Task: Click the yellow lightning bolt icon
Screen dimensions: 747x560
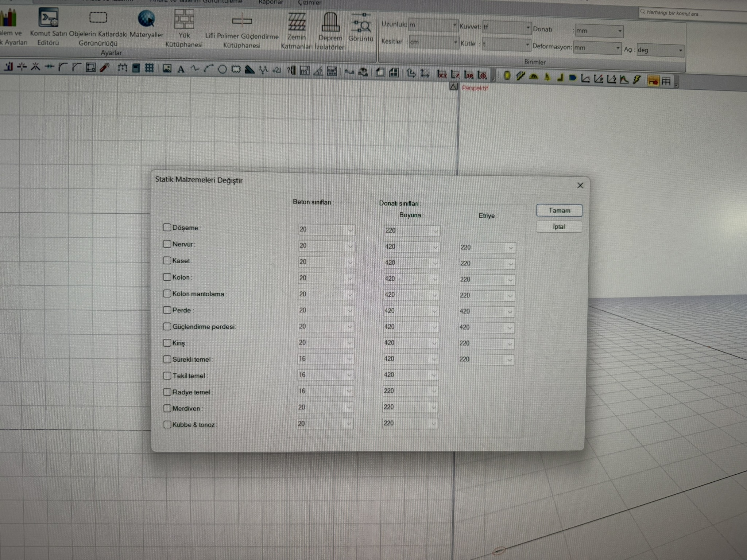Action: [637, 80]
